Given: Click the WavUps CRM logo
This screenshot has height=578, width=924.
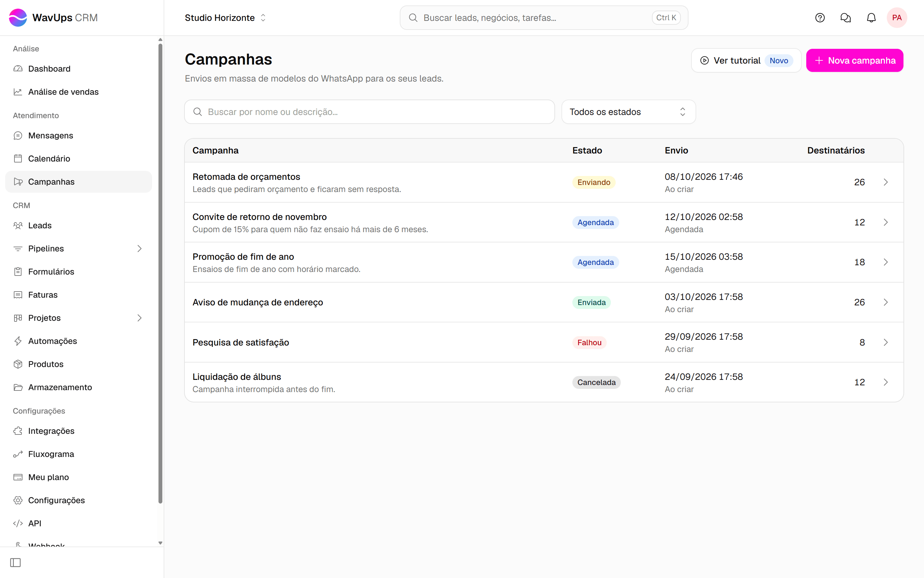Looking at the screenshot, I should point(53,18).
